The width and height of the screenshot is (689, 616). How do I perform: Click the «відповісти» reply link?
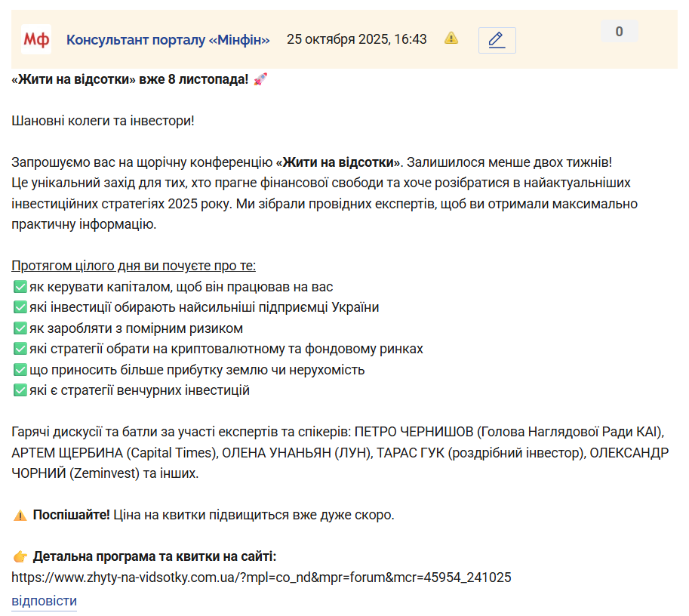[x=44, y=601]
